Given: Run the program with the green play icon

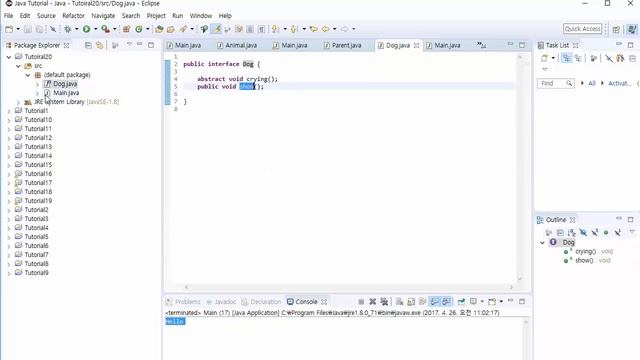Looking at the screenshot, I should point(87,29).
